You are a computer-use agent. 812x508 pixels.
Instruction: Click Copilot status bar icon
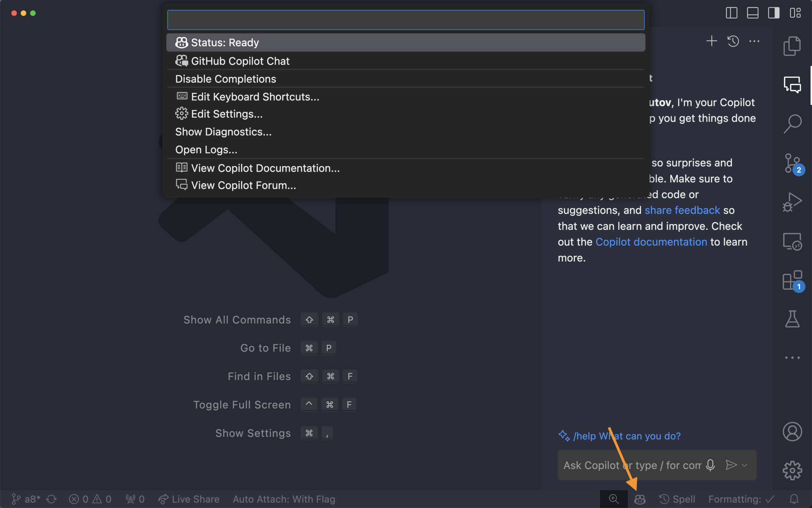click(640, 499)
